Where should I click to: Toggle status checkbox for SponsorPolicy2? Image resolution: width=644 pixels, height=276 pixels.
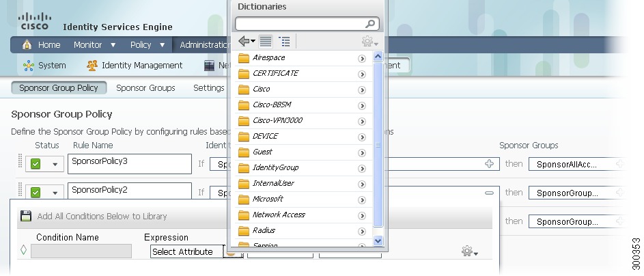tap(36, 192)
